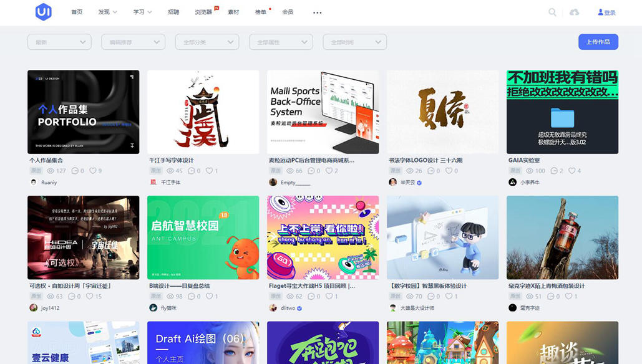Like the B端设计 复盘总结 work
Image resolution: width=642 pixels, height=364 pixels.
(x=209, y=297)
